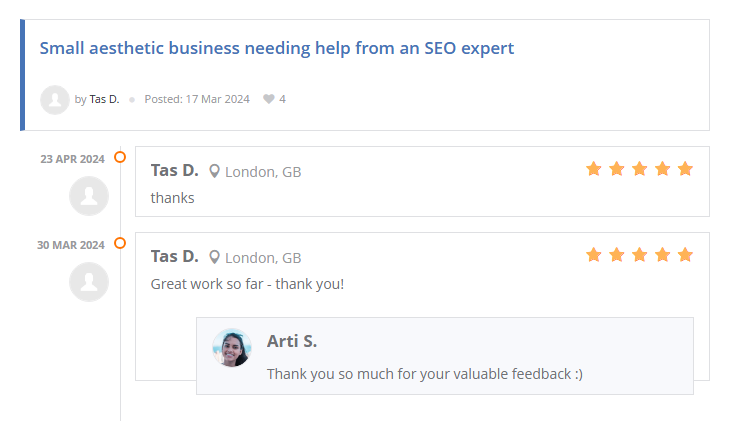The height and width of the screenshot is (428, 742).
Task: Click first star in the thanks review
Action: pyautogui.click(x=594, y=169)
